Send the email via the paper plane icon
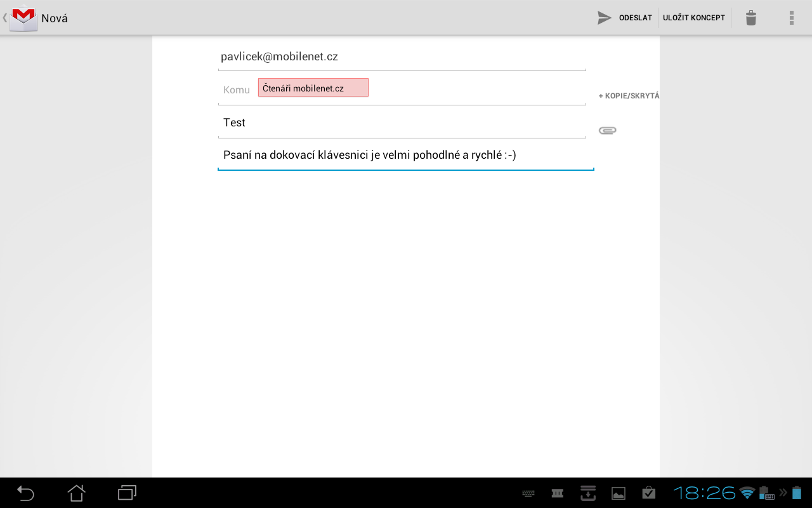This screenshot has height=508, width=812. tap(603, 17)
